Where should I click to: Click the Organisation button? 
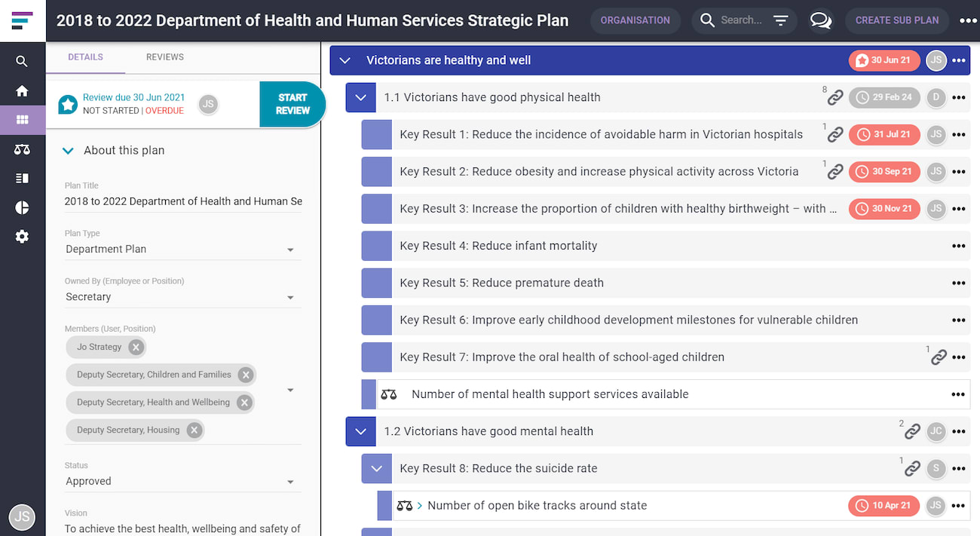pyautogui.click(x=635, y=20)
